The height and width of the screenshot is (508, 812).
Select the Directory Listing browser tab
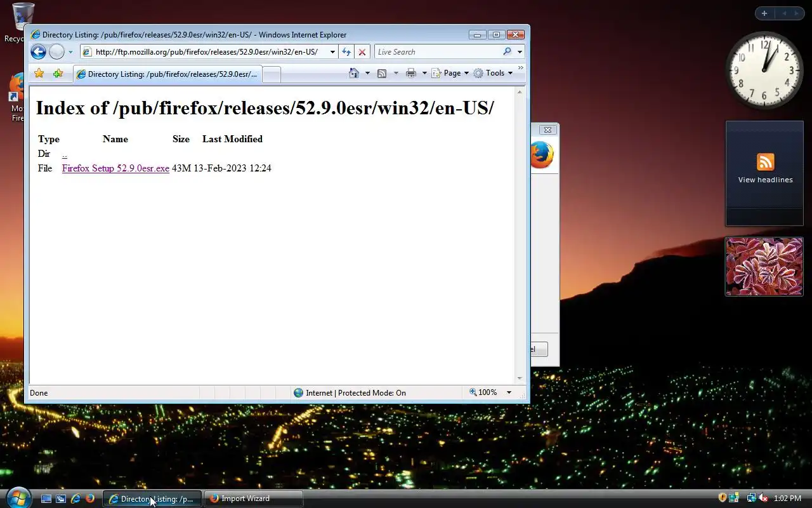pos(167,74)
